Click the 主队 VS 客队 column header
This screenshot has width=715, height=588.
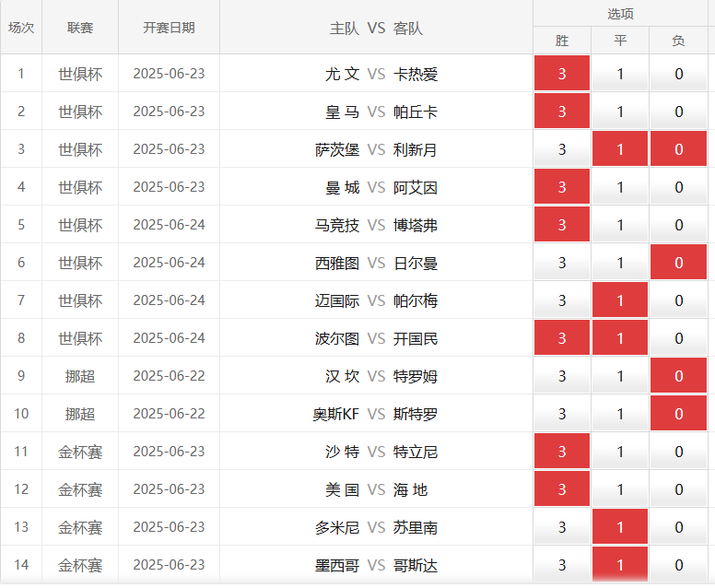tap(376, 28)
